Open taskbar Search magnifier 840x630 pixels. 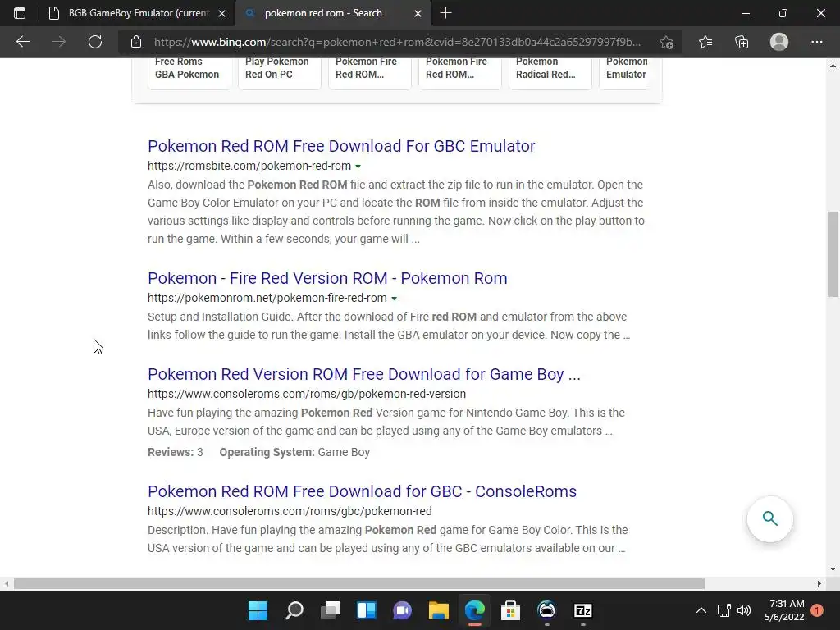point(294,610)
